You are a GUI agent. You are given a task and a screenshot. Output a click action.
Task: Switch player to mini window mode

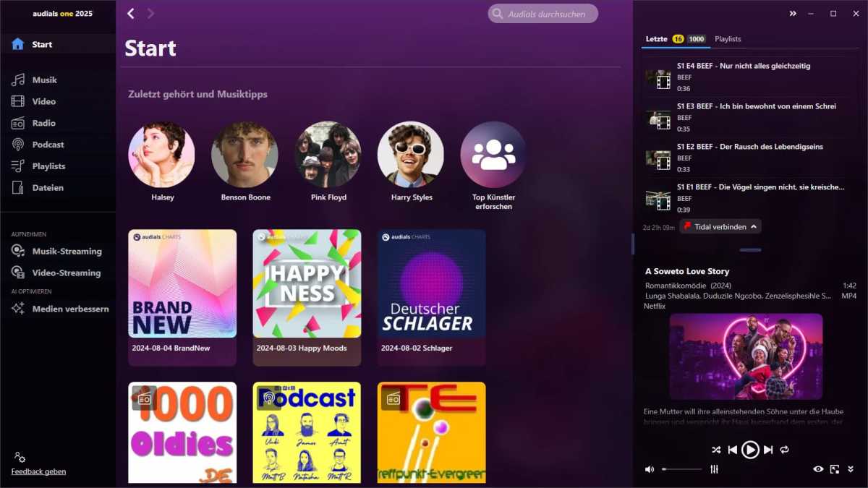coord(834,469)
